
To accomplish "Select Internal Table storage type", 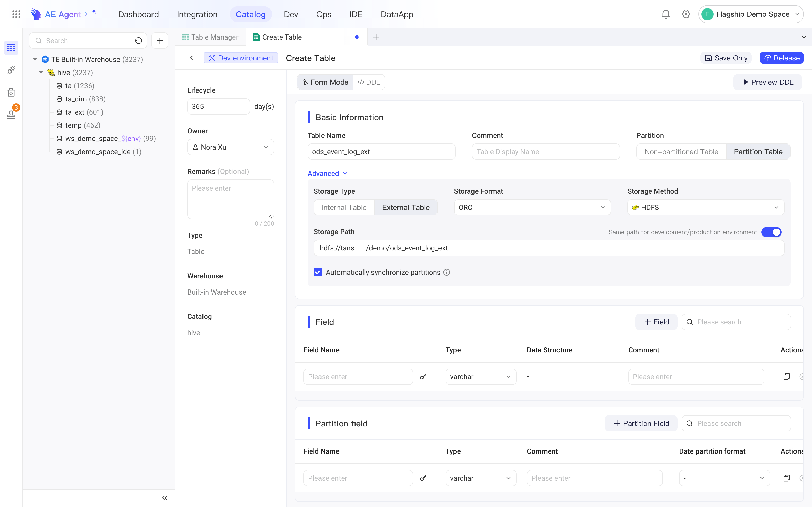I will tap(344, 208).
